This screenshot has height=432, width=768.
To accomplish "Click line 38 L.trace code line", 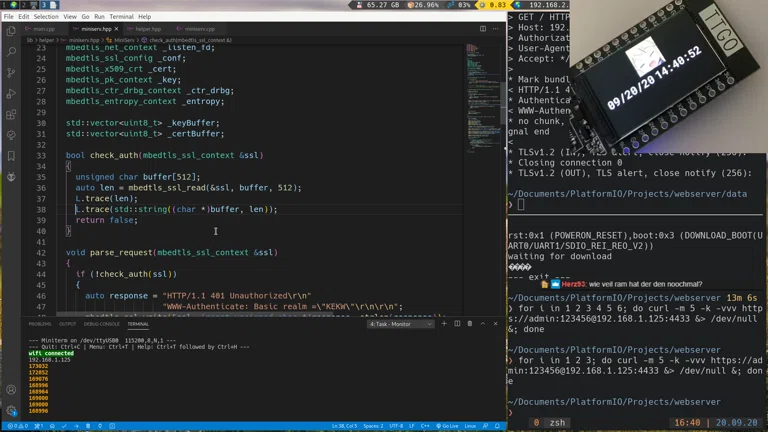I will [x=176, y=209].
